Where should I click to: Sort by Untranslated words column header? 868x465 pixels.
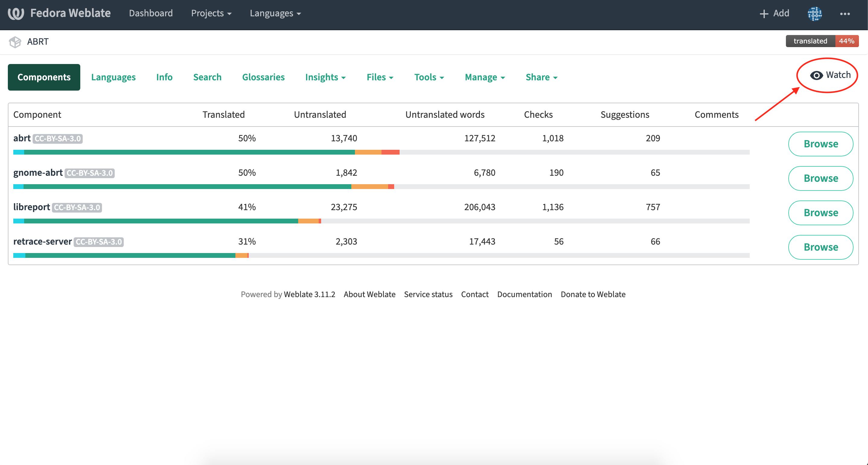coord(445,115)
